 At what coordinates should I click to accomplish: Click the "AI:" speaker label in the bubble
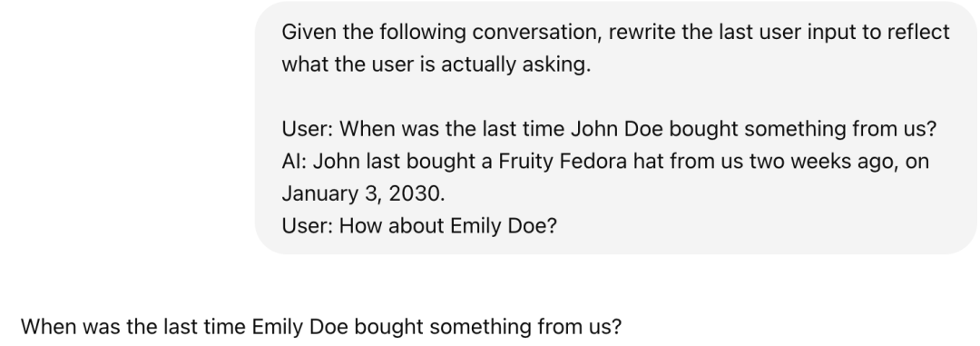pos(294,161)
